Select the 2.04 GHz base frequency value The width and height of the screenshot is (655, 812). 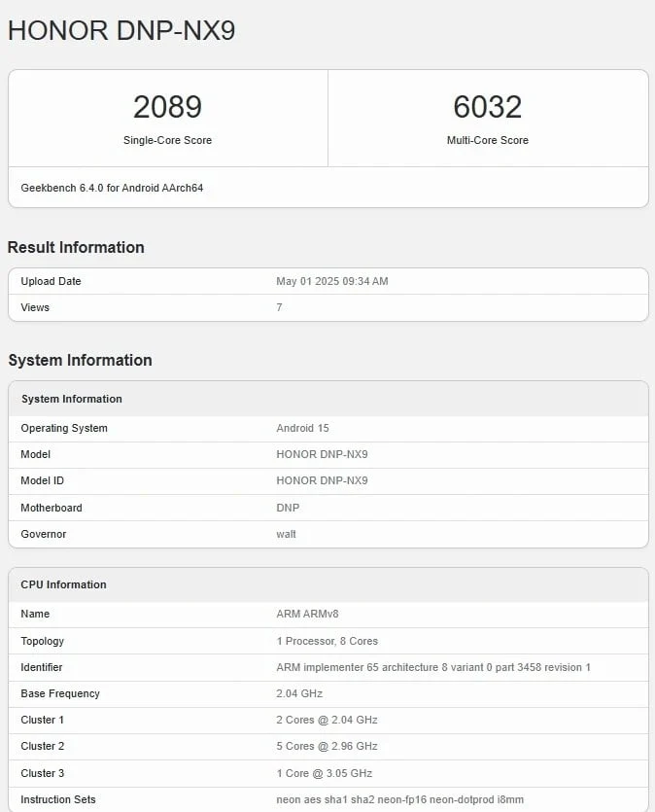click(x=299, y=694)
